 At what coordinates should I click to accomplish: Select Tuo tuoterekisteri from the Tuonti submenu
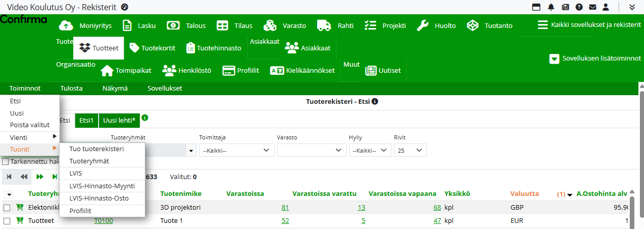(x=97, y=149)
